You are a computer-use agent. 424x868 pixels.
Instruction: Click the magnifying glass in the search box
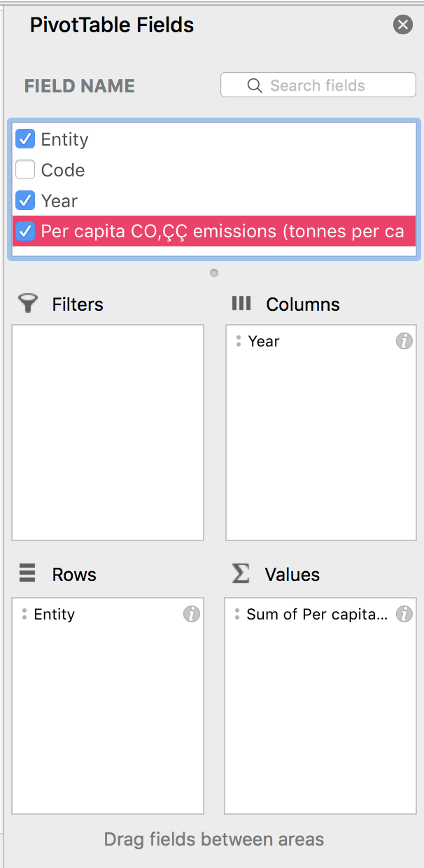[x=253, y=85]
